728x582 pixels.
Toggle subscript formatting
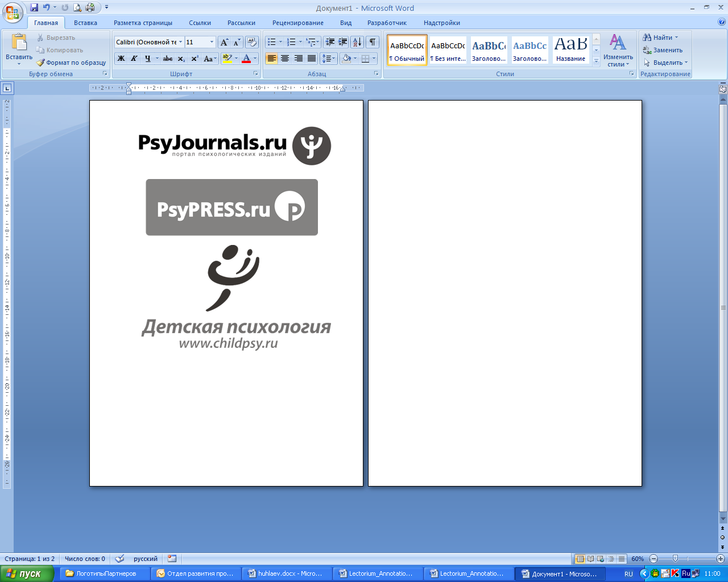181,58
